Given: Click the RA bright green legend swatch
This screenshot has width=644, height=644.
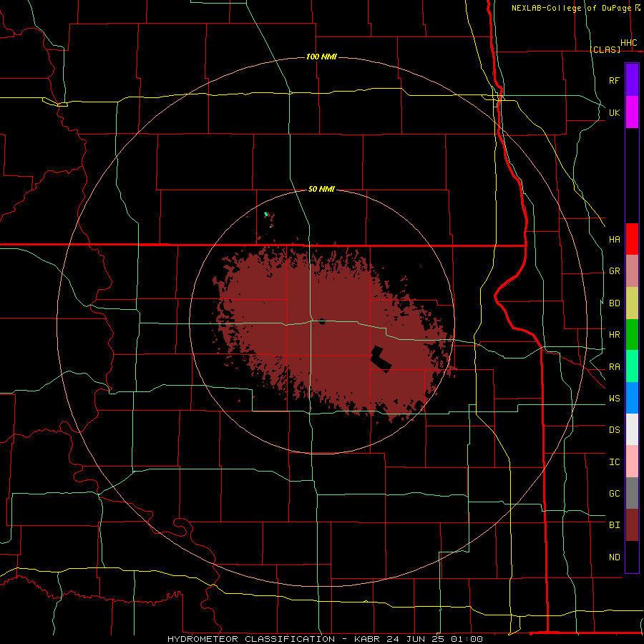Looking at the screenshot, I should [632, 366].
